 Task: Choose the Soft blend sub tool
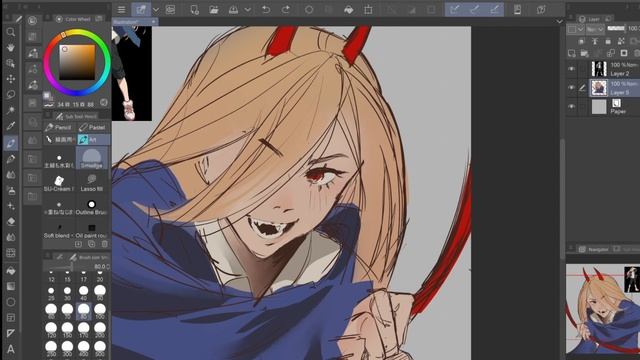coord(59,230)
